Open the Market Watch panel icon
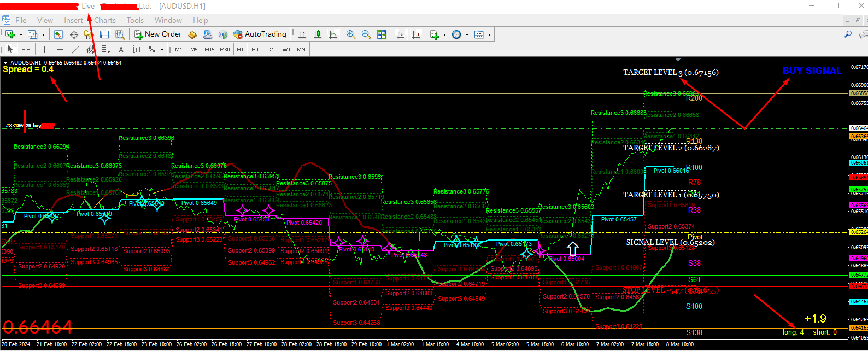 (x=58, y=34)
